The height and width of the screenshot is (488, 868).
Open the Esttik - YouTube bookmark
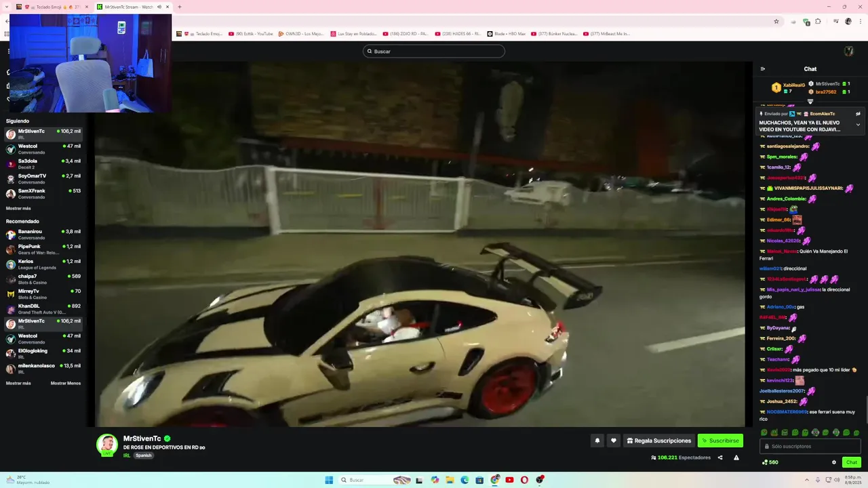point(251,33)
